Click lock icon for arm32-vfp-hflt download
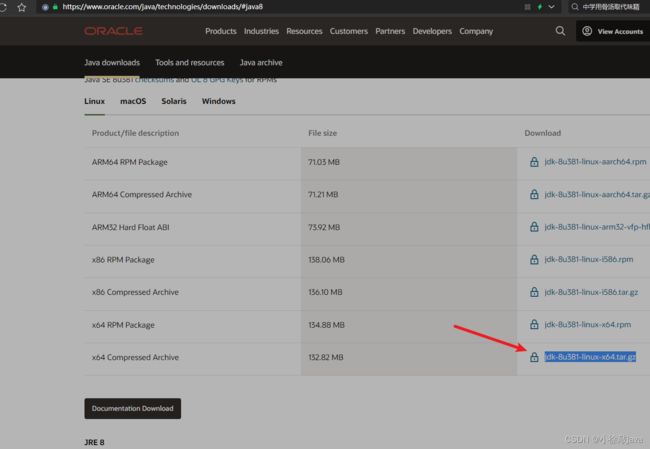 coord(534,227)
